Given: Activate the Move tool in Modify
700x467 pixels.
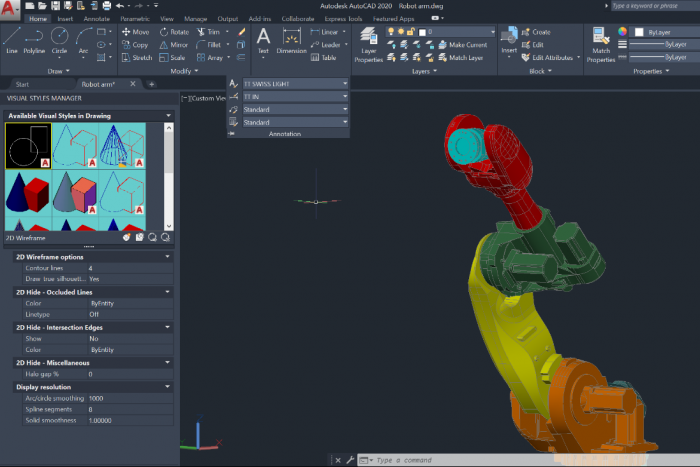Looking at the screenshot, I should tap(134, 32).
